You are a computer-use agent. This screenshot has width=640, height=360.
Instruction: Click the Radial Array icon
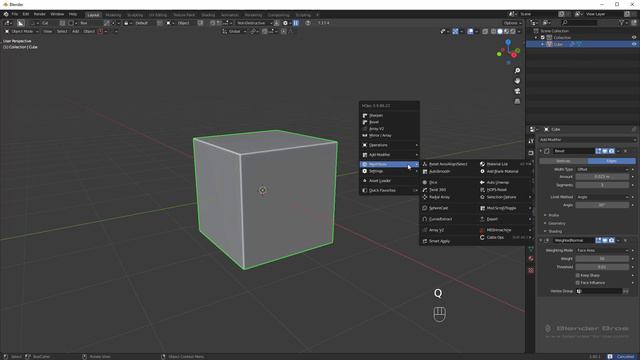click(x=425, y=197)
